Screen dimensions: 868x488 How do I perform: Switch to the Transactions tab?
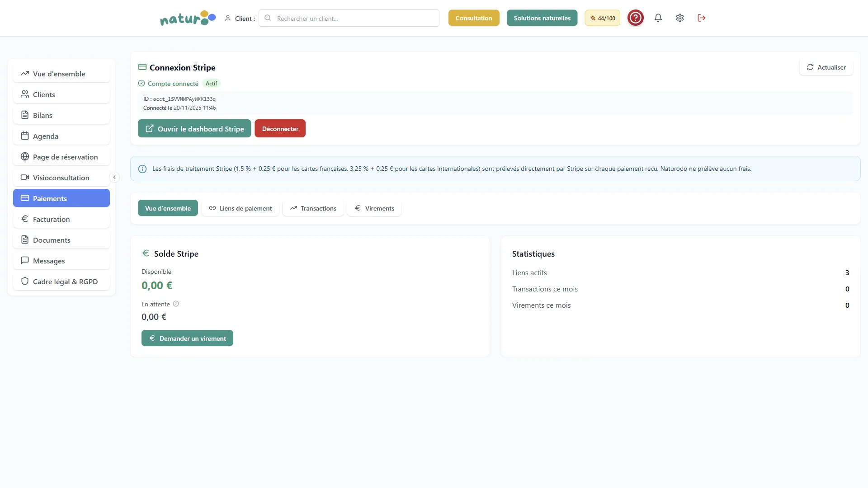[313, 208]
